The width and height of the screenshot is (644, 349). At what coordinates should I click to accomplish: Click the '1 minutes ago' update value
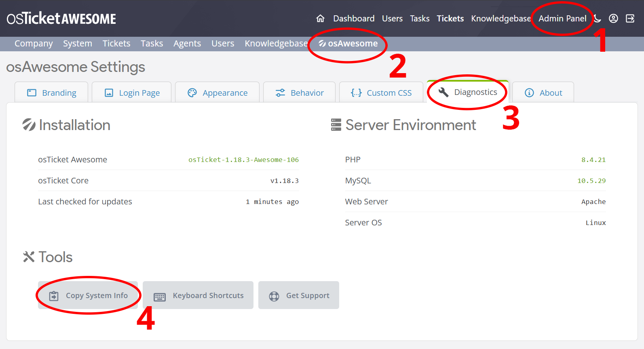click(272, 202)
